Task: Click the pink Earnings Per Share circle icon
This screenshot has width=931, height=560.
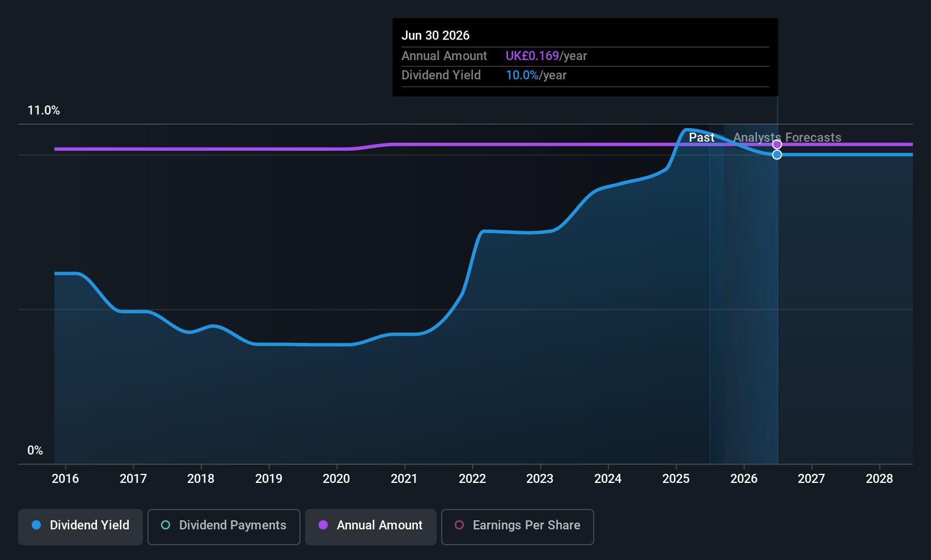Action: coord(459,525)
